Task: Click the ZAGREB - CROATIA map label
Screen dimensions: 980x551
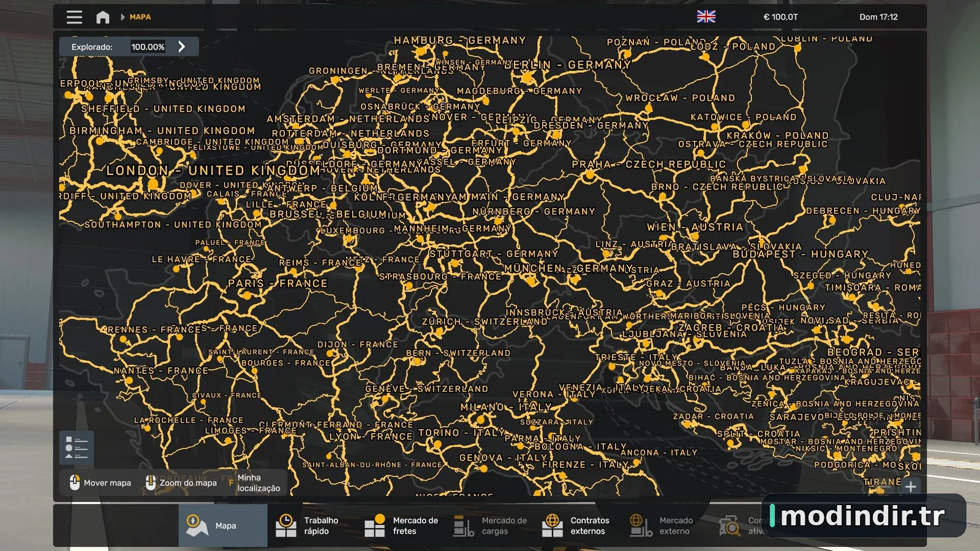Action: 731,328
